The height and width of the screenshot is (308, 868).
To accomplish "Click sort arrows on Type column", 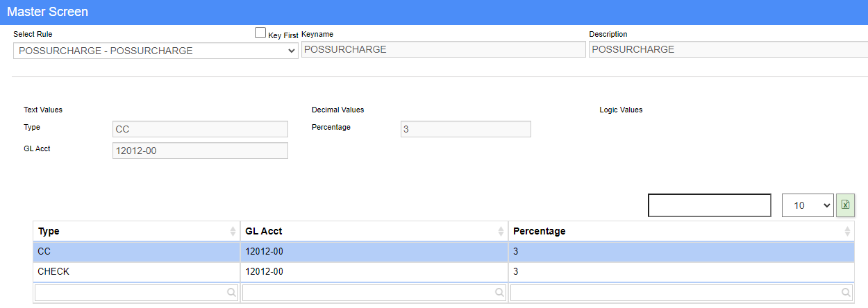I will [x=233, y=232].
